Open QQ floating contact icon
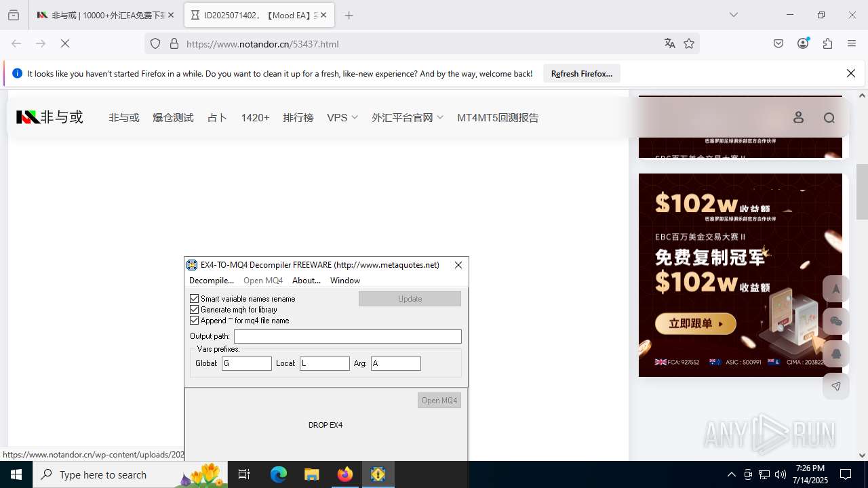This screenshot has height=488, width=868. pyautogui.click(x=835, y=354)
